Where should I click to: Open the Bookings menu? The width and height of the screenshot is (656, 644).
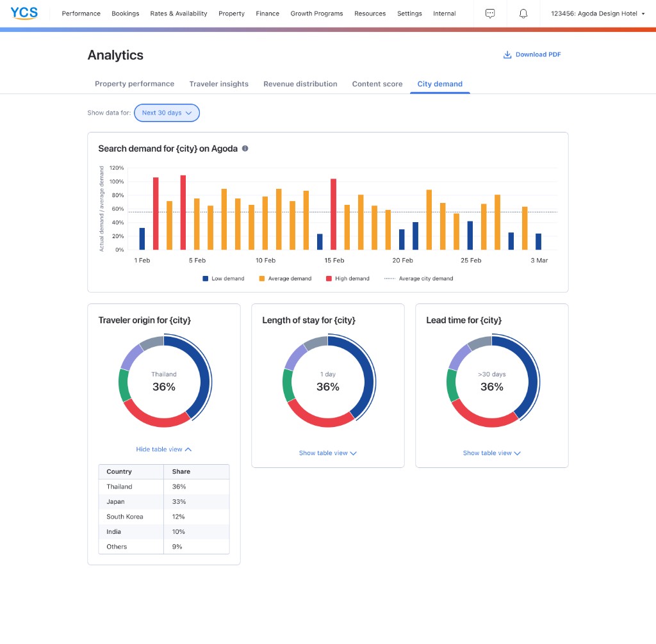(x=125, y=13)
